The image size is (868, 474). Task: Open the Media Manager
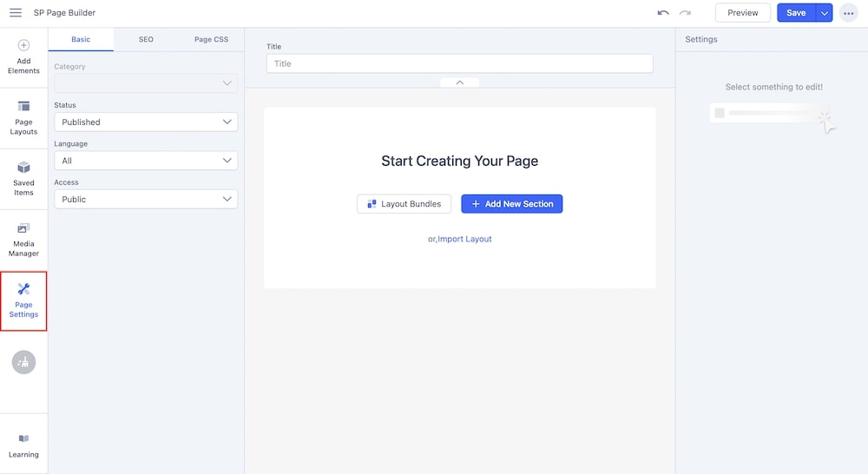coord(23,240)
